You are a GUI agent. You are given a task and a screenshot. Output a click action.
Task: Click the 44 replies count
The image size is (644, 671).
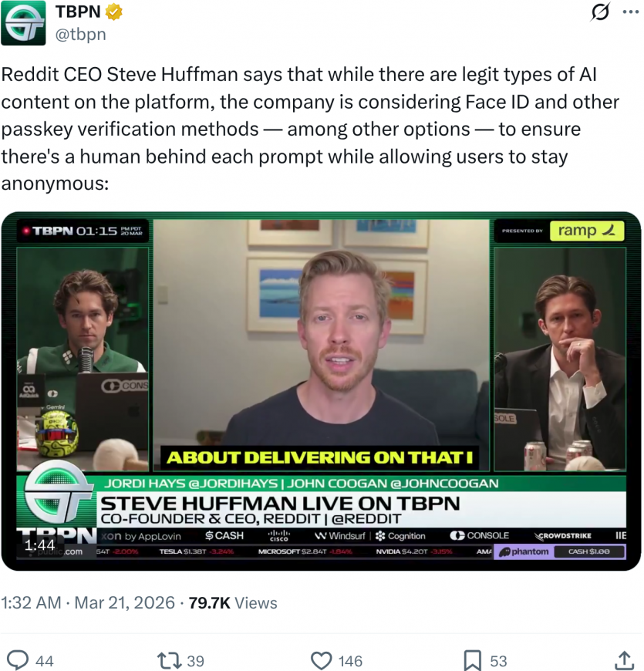45,661
